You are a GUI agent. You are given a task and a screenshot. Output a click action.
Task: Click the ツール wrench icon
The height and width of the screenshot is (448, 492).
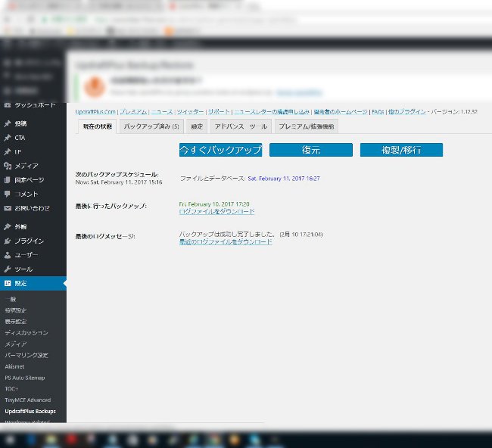tap(8, 269)
